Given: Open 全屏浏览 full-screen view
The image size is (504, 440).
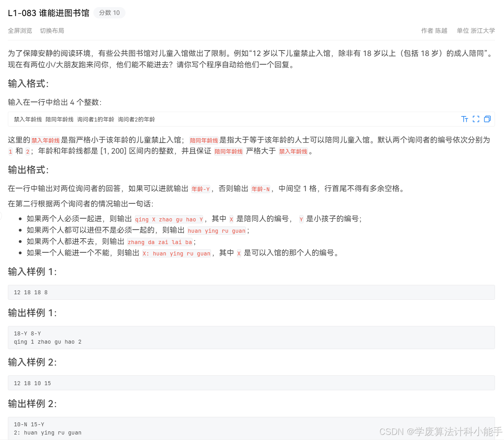Looking at the screenshot, I should pyautogui.click(x=20, y=31).
